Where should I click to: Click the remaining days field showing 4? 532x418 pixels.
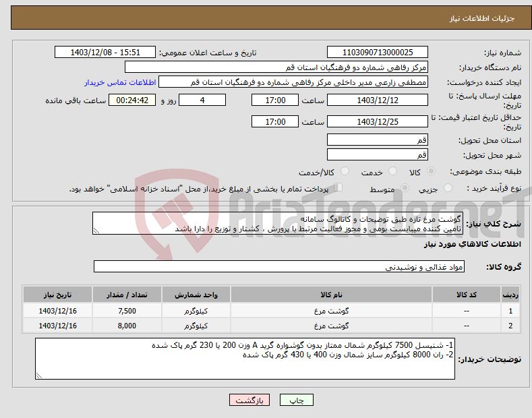tap(202, 100)
